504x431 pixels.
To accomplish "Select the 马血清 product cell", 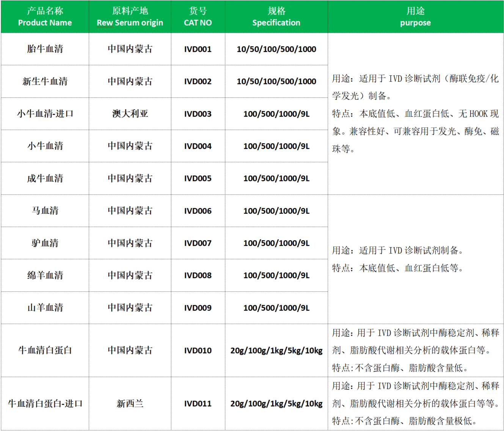I will pos(45,211).
